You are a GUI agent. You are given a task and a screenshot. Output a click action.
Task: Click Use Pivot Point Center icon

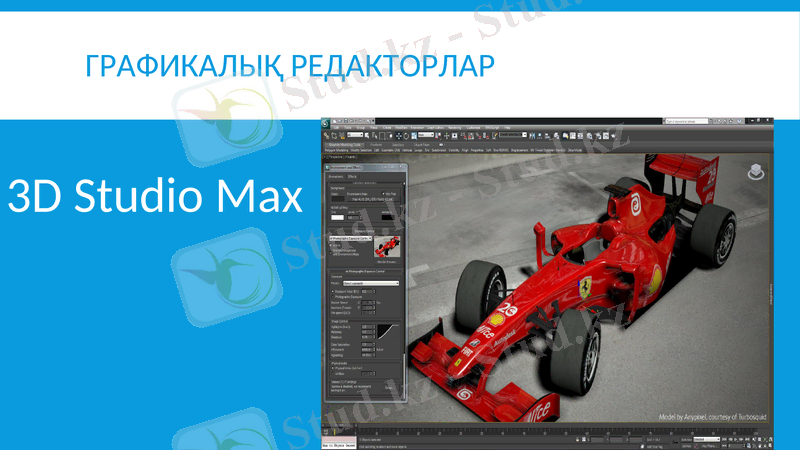pyautogui.click(x=438, y=136)
